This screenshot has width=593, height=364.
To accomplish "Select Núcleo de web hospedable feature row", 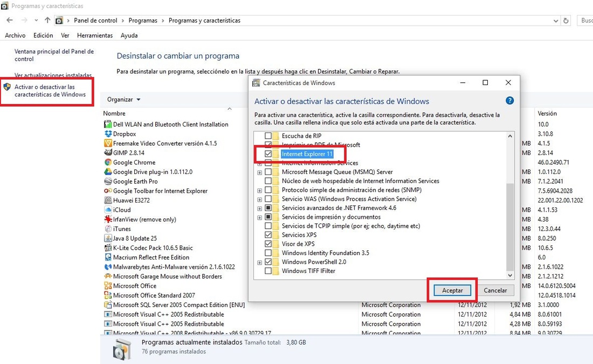I will pyautogui.click(x=361, y=181).
